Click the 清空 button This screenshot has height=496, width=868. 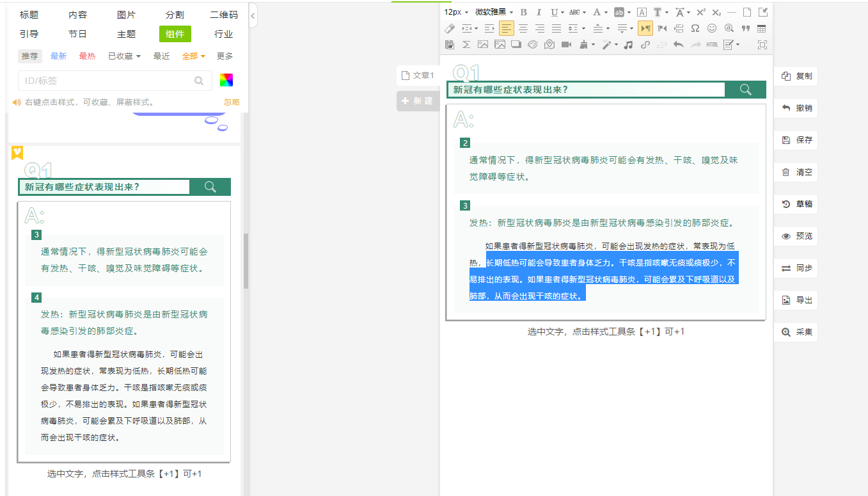pyautogui.click(x=796, y=172)
